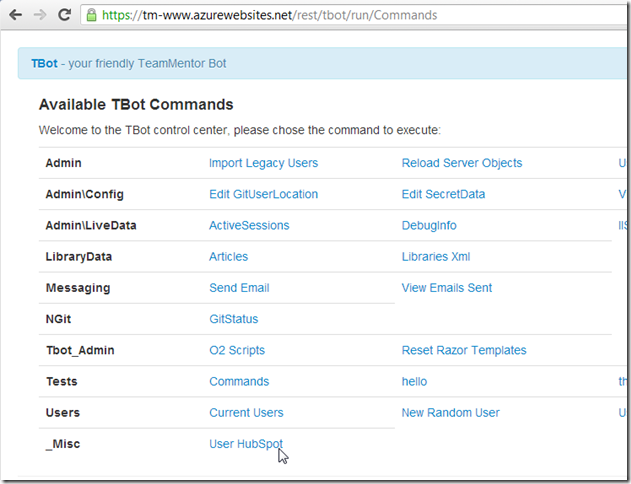Open Import Legacy Users command

point(263,163)
